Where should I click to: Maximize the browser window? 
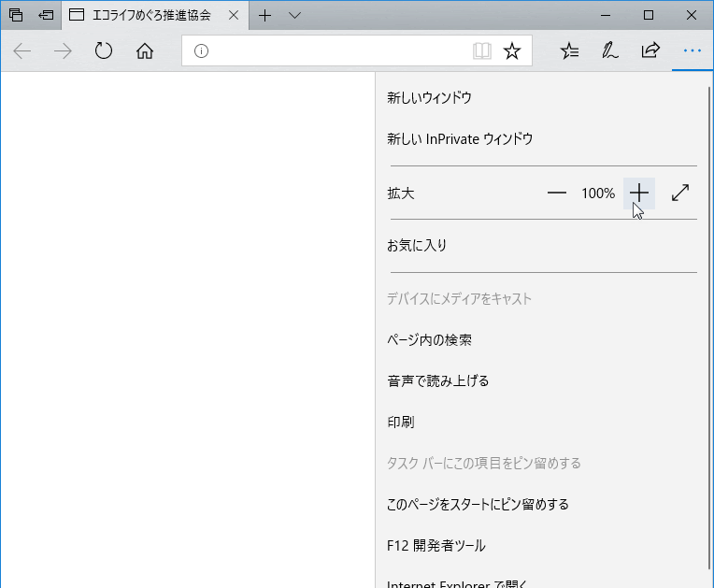(x=649, y=16)
